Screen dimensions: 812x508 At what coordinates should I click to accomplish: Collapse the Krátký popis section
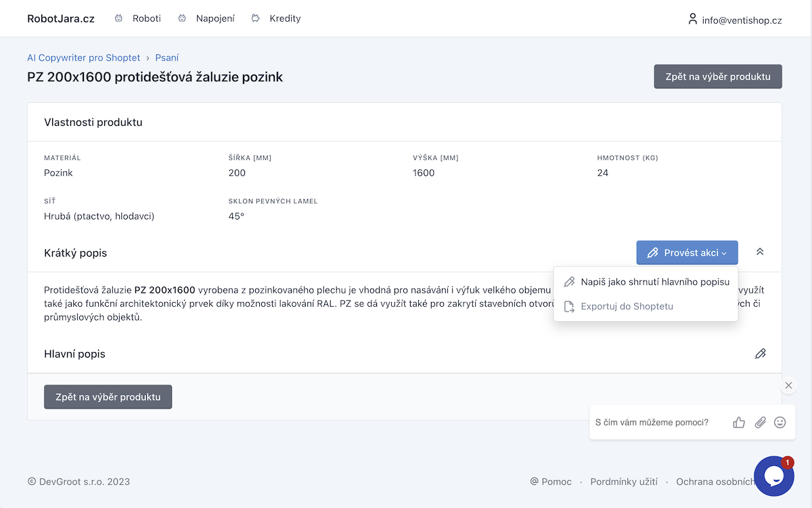760,252
